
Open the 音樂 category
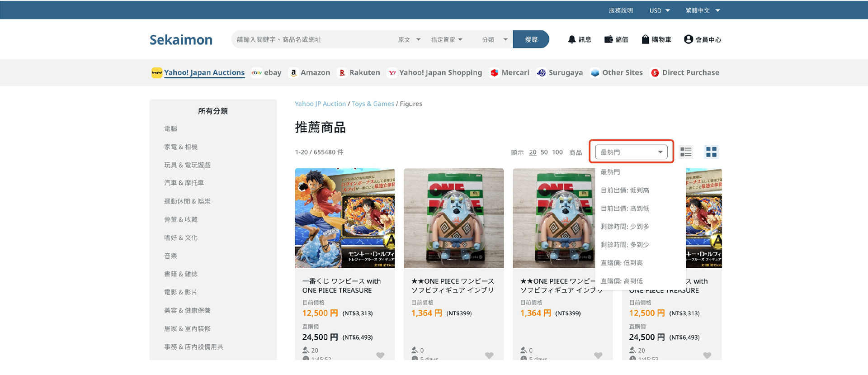pos(170,256)
